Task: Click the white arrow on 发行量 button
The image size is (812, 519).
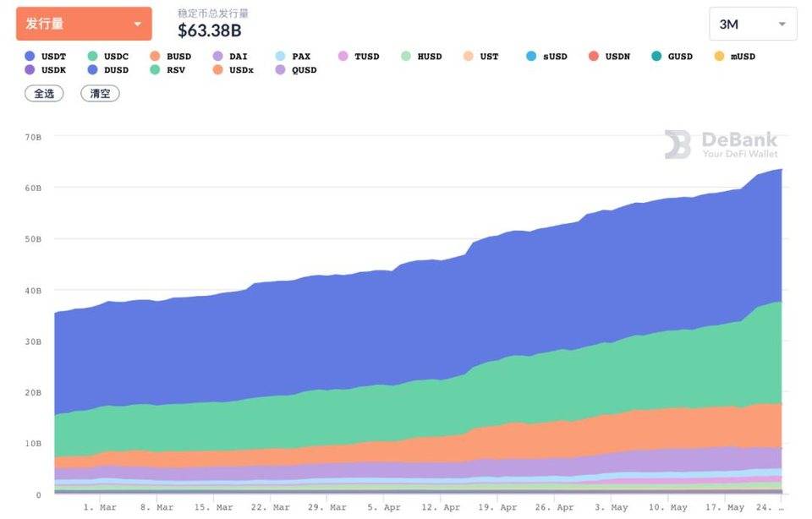Action: coord(138,24)
